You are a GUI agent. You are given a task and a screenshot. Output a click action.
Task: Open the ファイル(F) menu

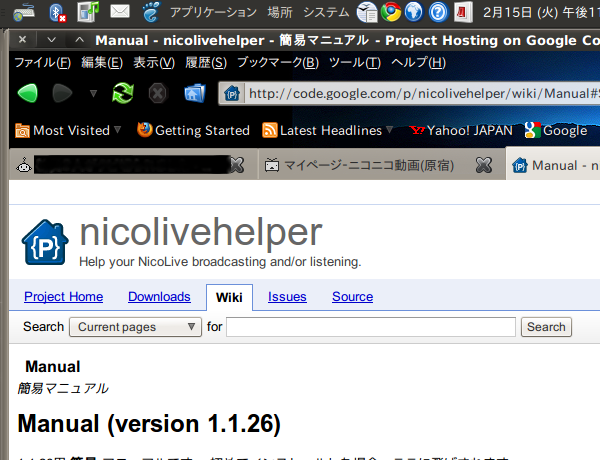coord(42,62)
